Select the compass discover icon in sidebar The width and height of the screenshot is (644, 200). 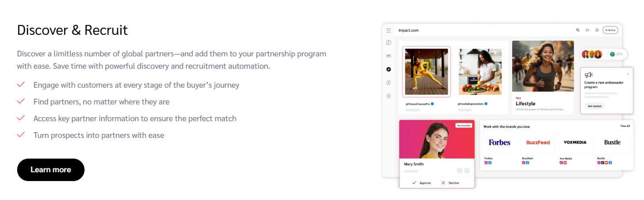click(x=389, y=69)
